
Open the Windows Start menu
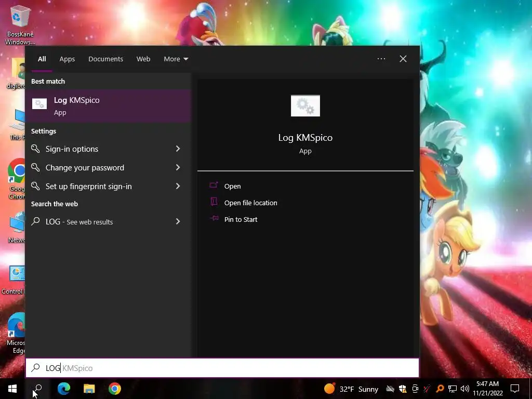[x=12, y=389]
